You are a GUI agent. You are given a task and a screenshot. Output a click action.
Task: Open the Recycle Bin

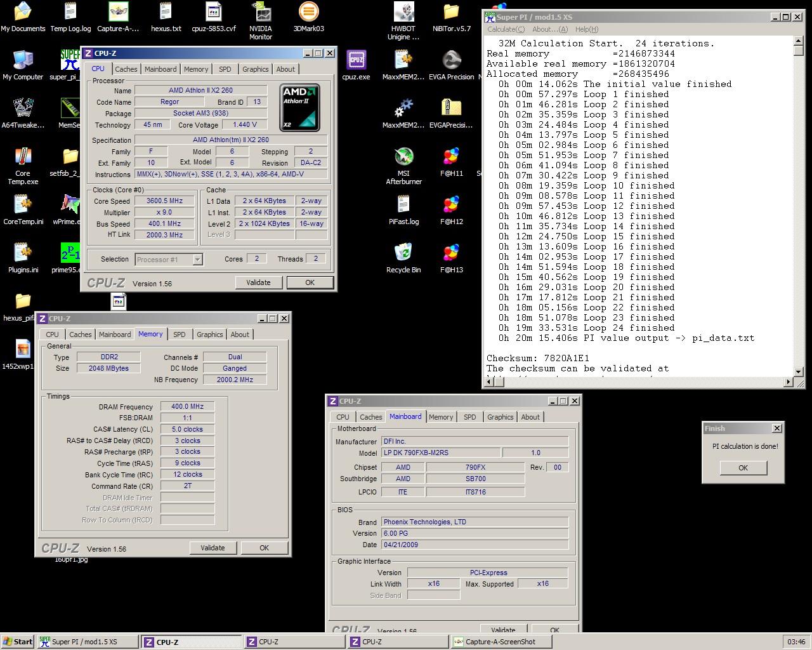point(403,258)
